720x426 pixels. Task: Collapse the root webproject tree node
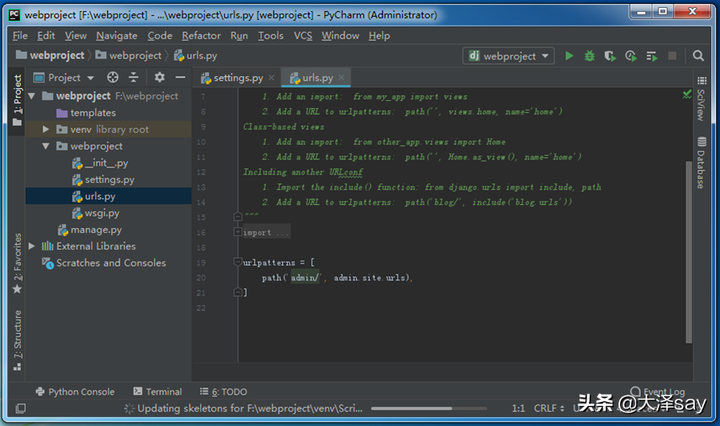click(32, 96)
